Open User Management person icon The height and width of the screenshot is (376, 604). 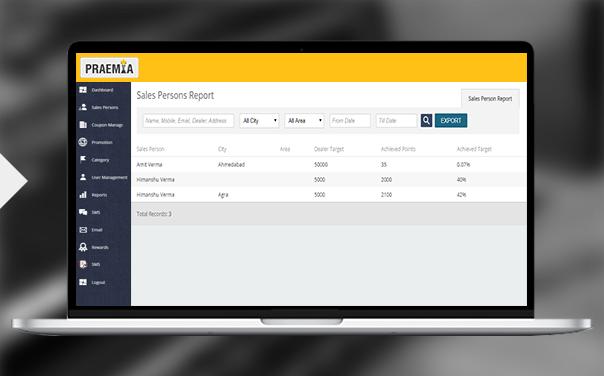tap(83, 177)
